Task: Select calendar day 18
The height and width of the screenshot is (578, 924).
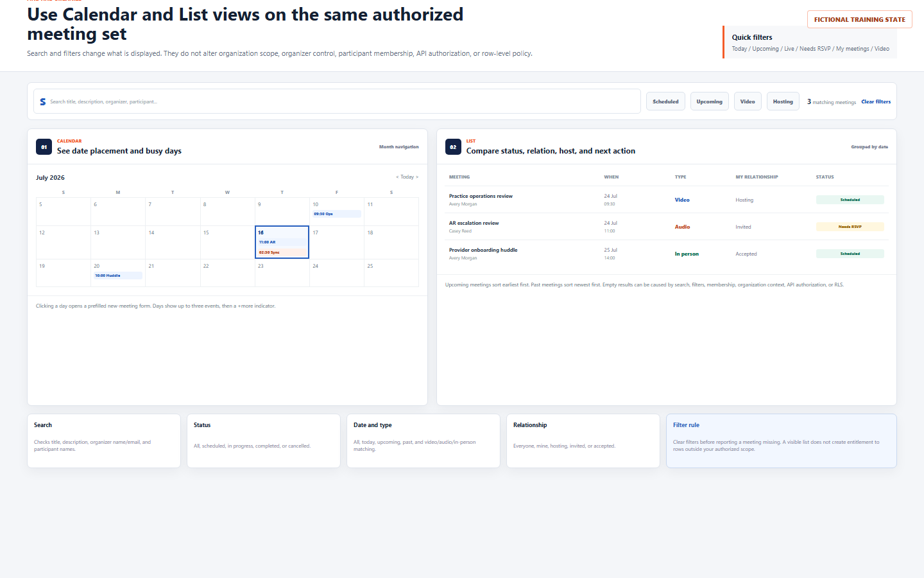Action: 391,242
